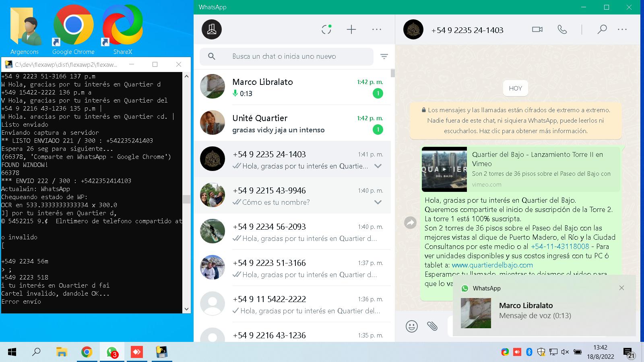Click the phone link +54-11-43118008
This screenshot has width=644, height=362.
coord(559,247)
